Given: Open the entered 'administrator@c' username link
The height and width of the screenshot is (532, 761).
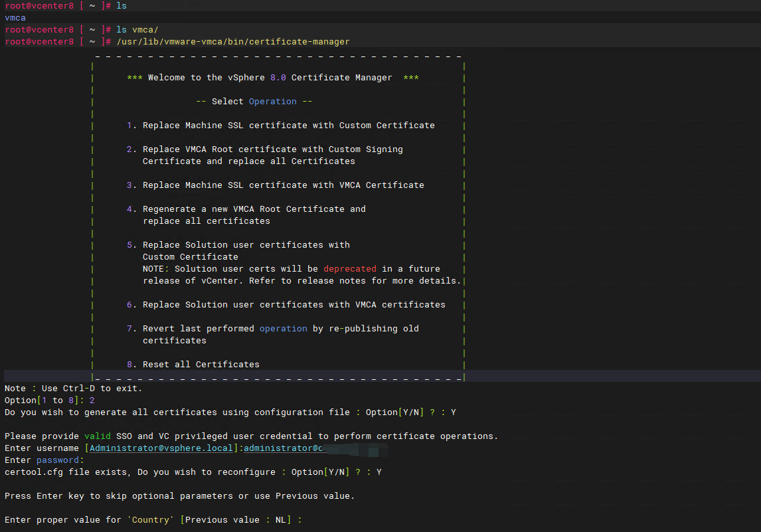Looking at the screenshot, I should pyautogui.click(x=283, y=448).
